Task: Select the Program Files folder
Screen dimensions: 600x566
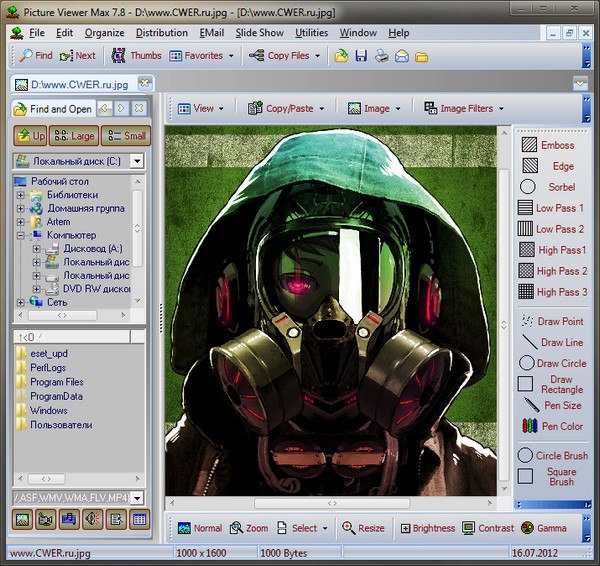Action: (x=56, y=382)
